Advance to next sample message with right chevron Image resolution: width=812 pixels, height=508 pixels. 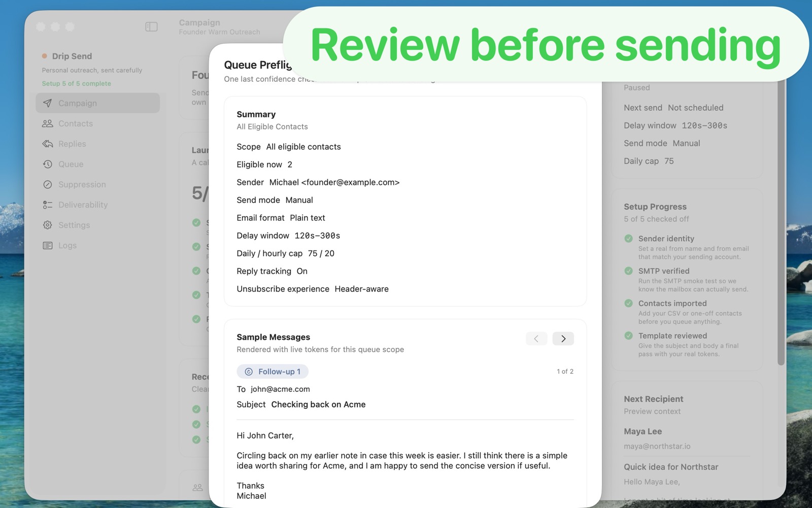point(563,338)
